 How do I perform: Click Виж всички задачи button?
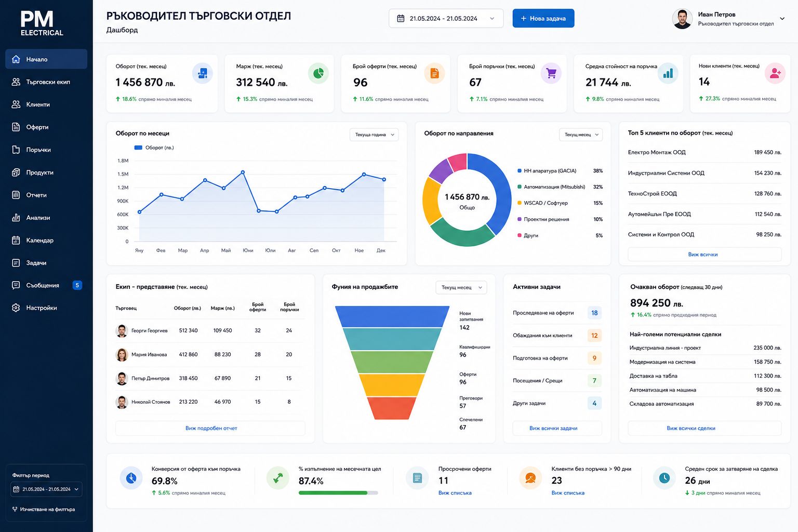coord(557,428)
